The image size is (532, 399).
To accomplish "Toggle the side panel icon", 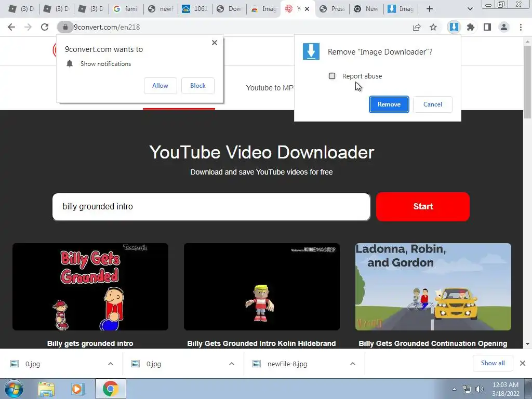I will pos(487,27).
